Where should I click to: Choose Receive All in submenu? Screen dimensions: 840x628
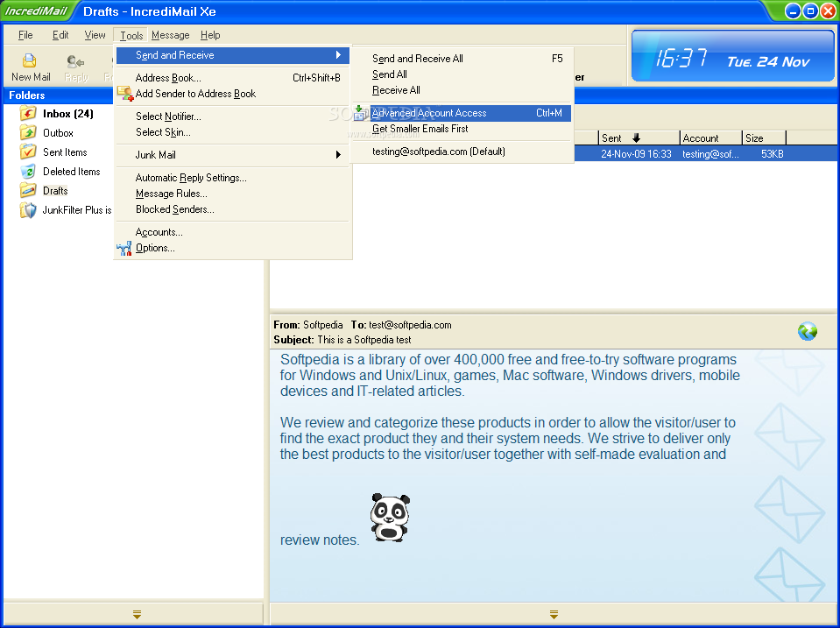coord(463,90)
